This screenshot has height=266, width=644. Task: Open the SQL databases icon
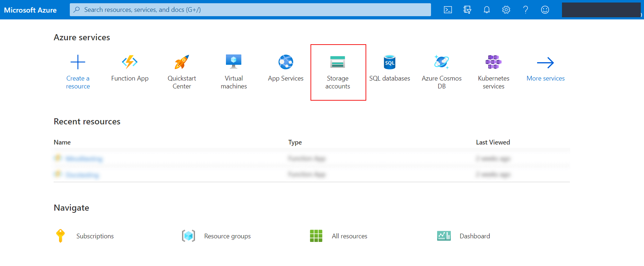[390, 62]
